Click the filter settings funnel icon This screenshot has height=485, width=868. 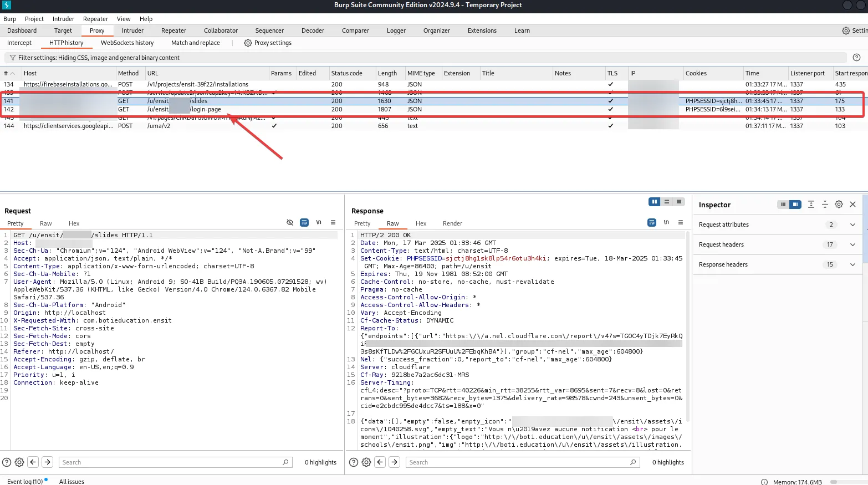coord(12,58)
